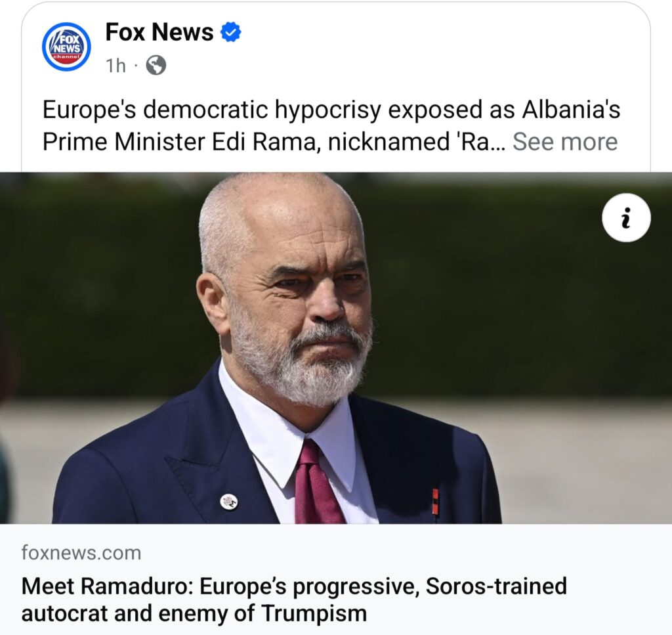Open the 'Meet Ramaduro' article headline

coord(294,600)
